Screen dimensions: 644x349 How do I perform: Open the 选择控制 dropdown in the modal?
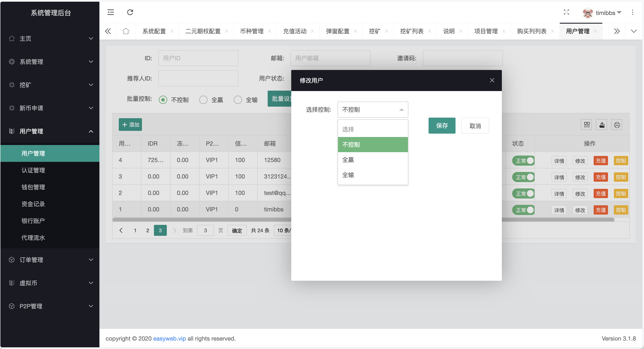[373, 109]
